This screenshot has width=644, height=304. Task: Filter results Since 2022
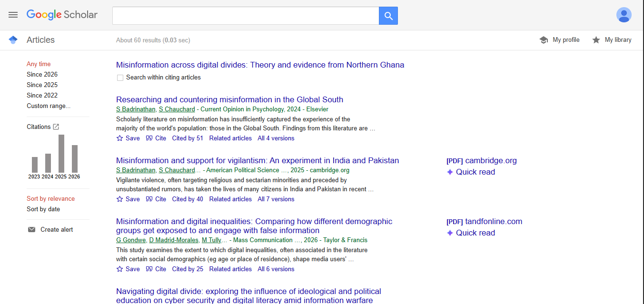pos(42,95)
